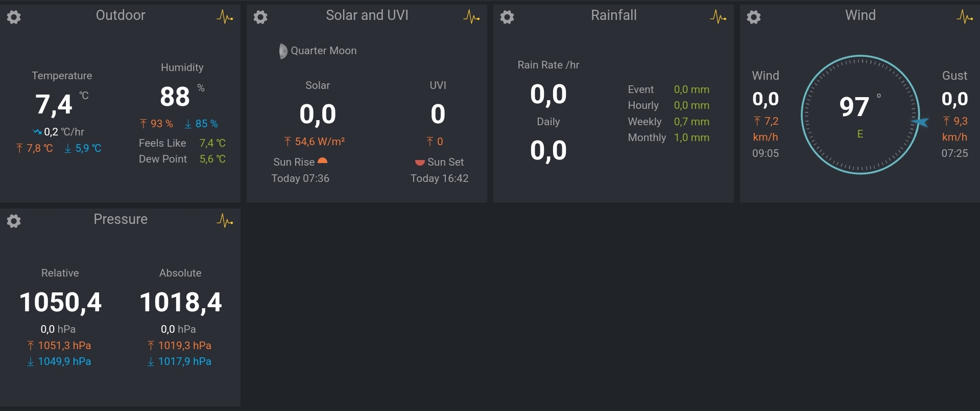Show the Solar and UVI graph icon
Image resolution: width=980 pixels, height=411 pixels.
click(471, 17)
